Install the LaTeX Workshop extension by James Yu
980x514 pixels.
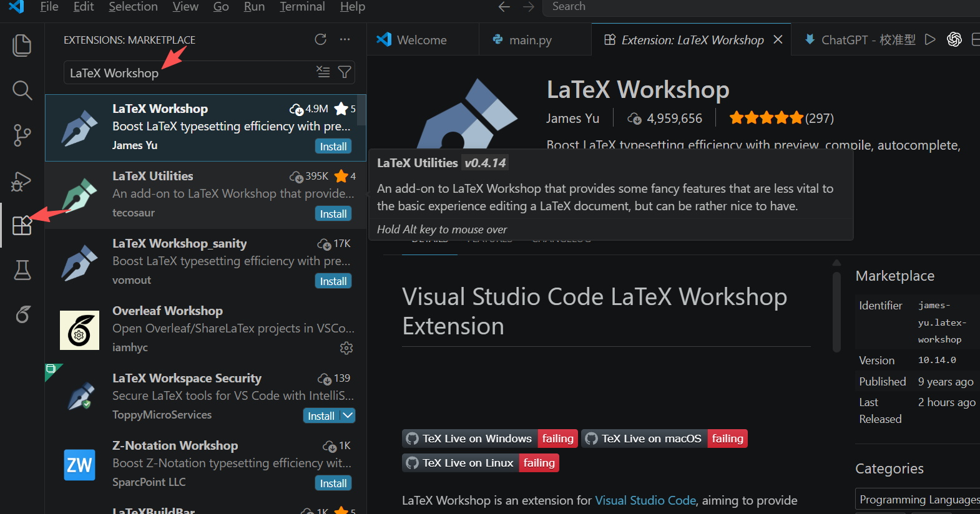click(x=333, y=147)
